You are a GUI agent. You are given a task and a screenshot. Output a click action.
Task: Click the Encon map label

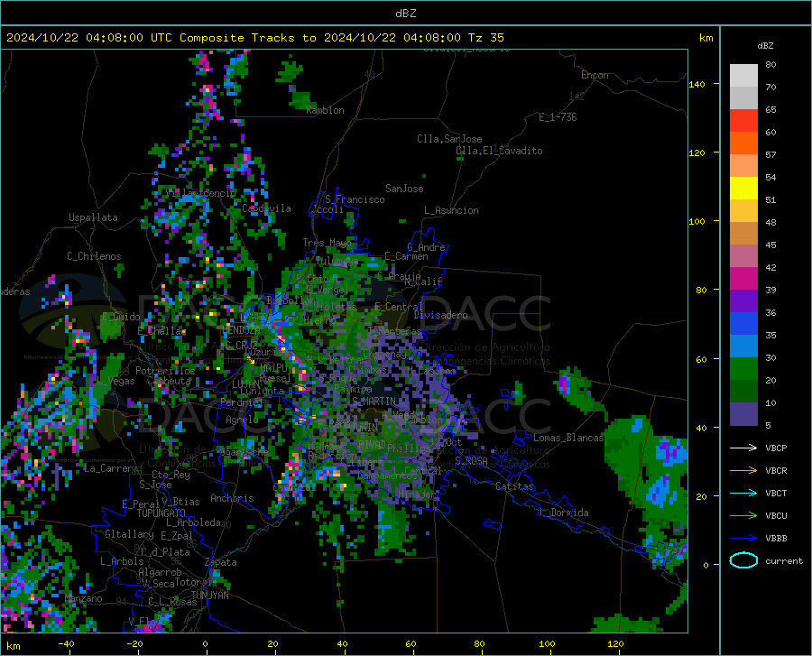[595, 75]
